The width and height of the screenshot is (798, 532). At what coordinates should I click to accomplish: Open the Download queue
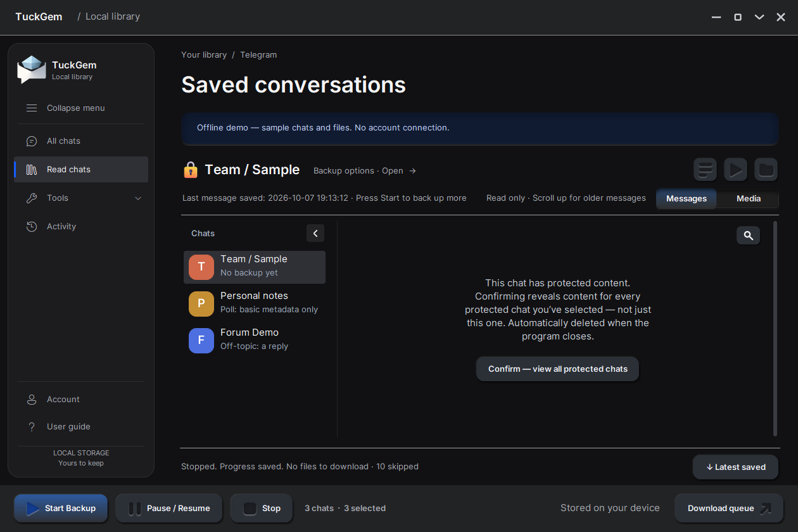point(729,509)
